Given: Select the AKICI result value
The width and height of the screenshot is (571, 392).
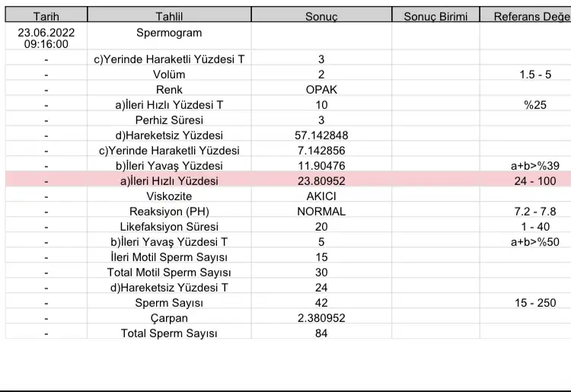Looking at the screenshot, I should tap(321, 196).
